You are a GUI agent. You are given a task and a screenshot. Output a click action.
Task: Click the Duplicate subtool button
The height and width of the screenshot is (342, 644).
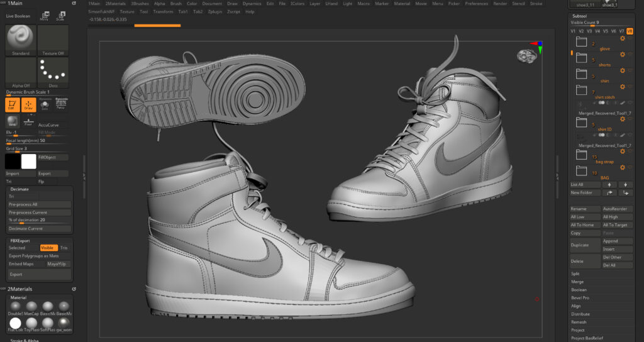(585, 245)
